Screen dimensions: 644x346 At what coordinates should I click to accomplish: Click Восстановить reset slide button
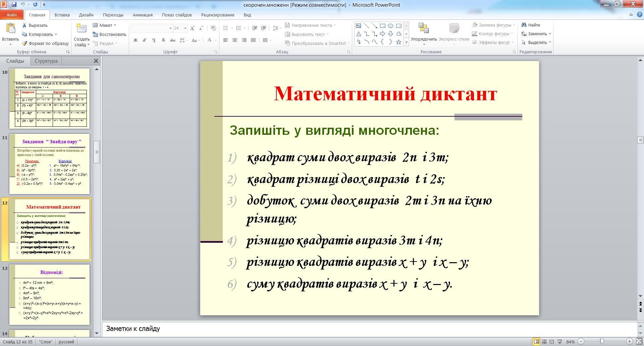tap(109, 34)
